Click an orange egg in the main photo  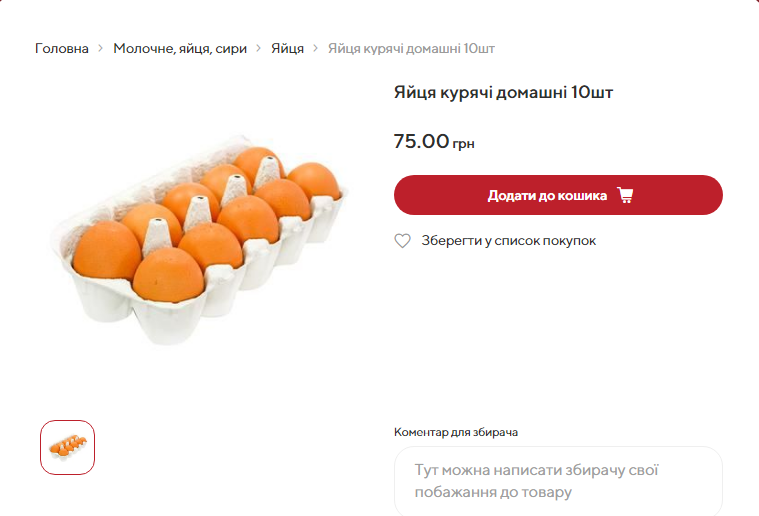point(106,250)
